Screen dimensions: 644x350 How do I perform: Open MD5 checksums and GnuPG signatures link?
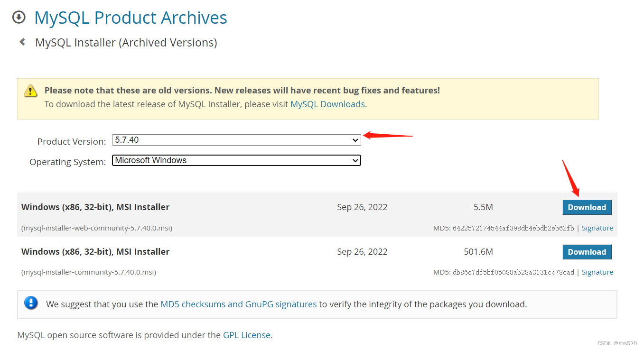coord(239,304)
